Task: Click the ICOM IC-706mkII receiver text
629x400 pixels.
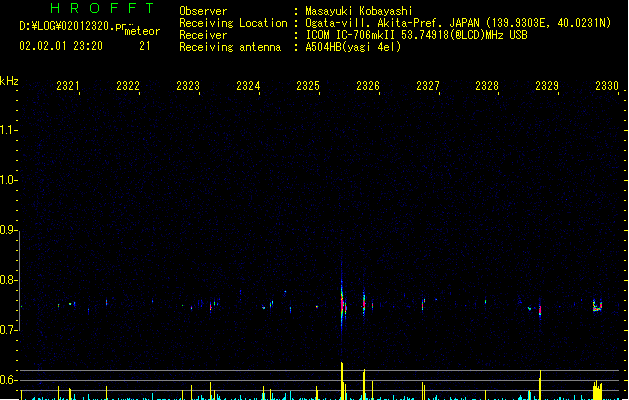Action: pyautogui.click(x=416, y=35)
